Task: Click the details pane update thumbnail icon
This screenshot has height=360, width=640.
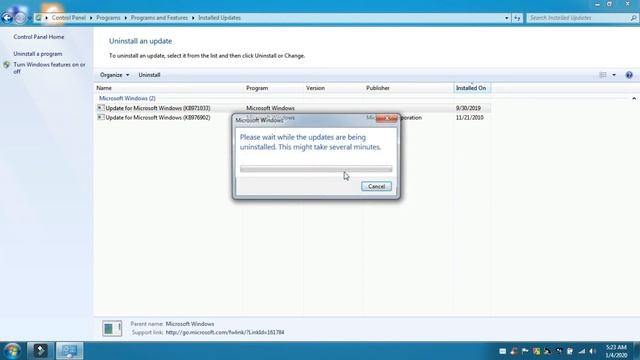Action: [x=112, y=328]
